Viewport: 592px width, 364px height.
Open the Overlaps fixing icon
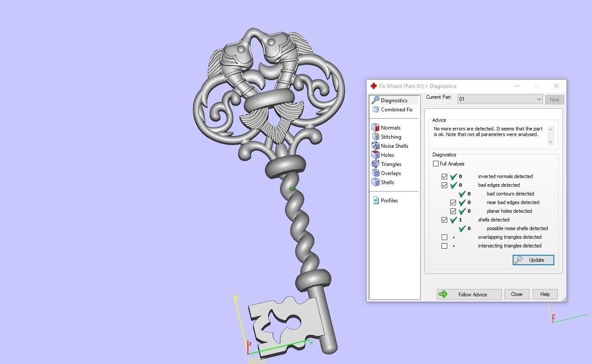376,173
